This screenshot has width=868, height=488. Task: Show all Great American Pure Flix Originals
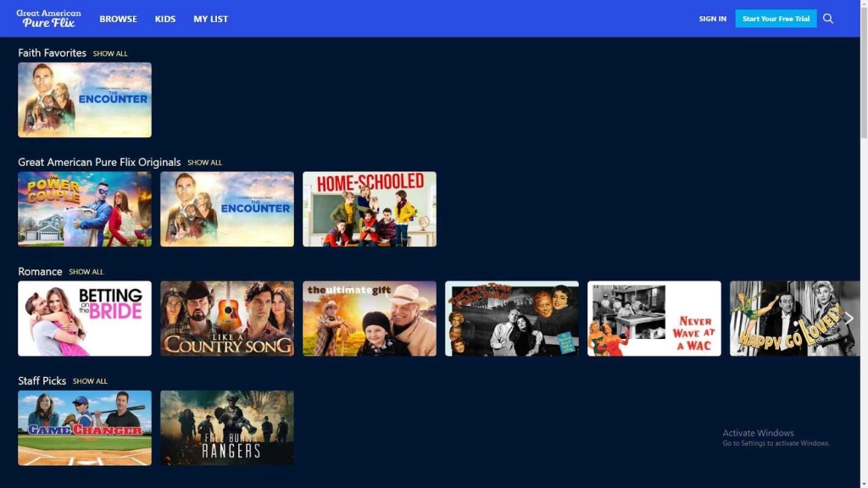tap(204, 163)
